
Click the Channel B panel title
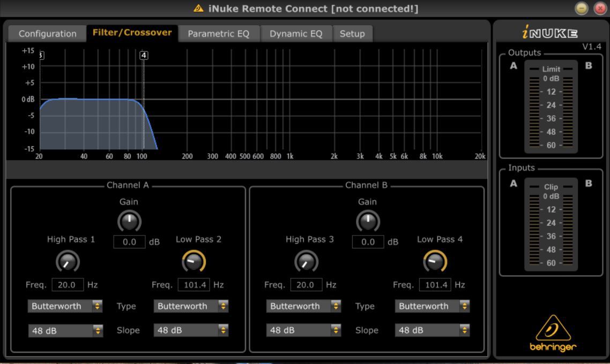tap(366, 185)
